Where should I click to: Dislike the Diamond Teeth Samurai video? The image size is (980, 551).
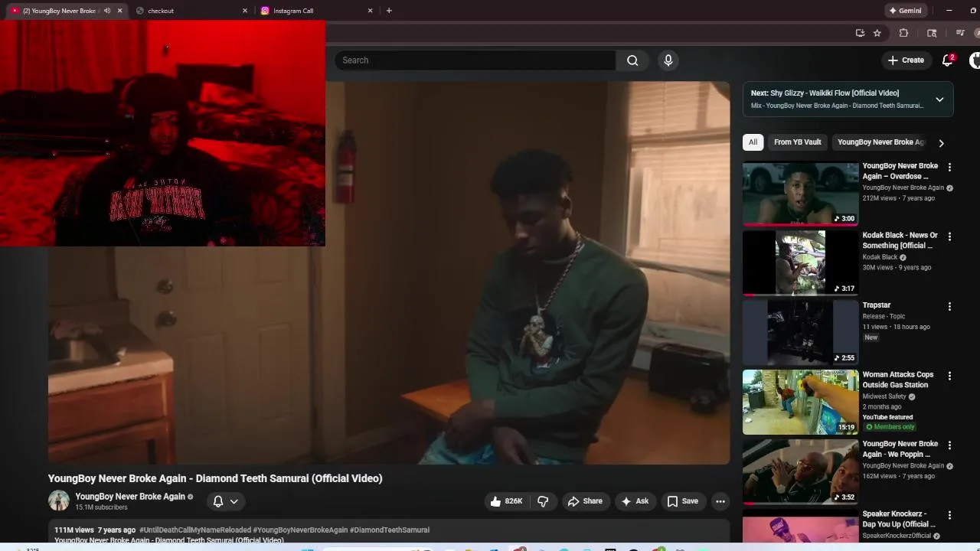(x=543, y=501)
